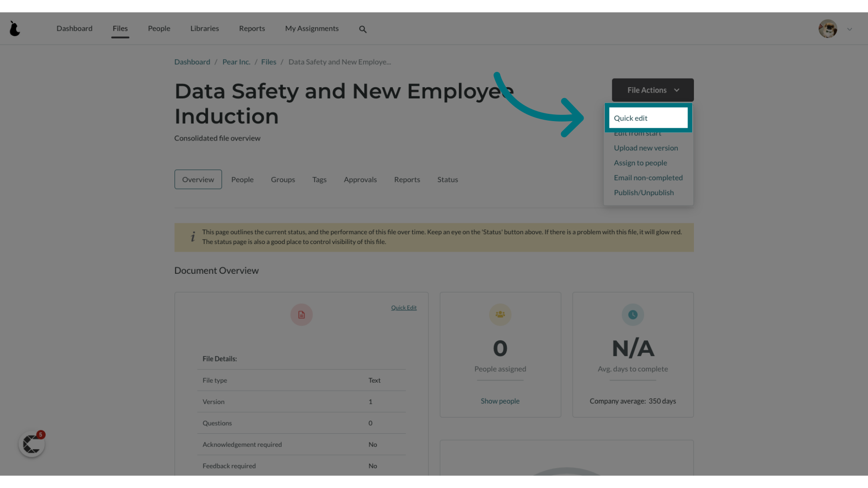This screenshot has width=868, height=488.
Task: Switch to the Approvals tab
Action: [360, 179]
